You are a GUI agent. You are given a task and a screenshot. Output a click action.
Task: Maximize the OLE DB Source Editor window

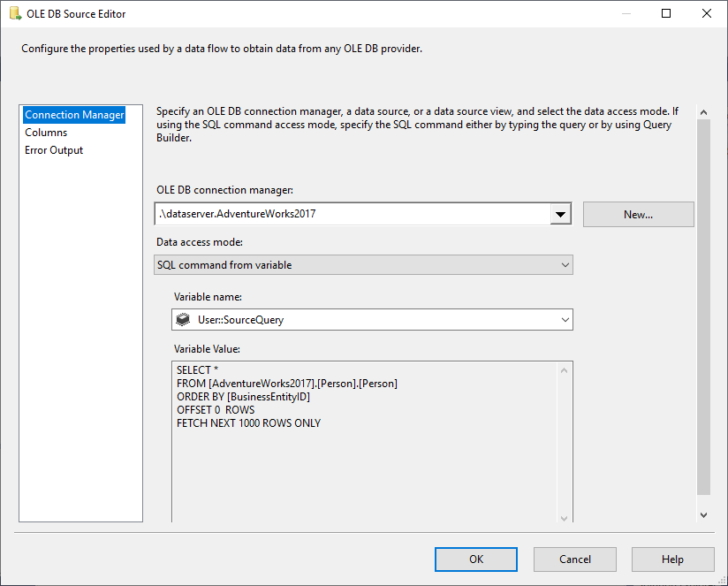pyautogui.click(x=666, y=13)
